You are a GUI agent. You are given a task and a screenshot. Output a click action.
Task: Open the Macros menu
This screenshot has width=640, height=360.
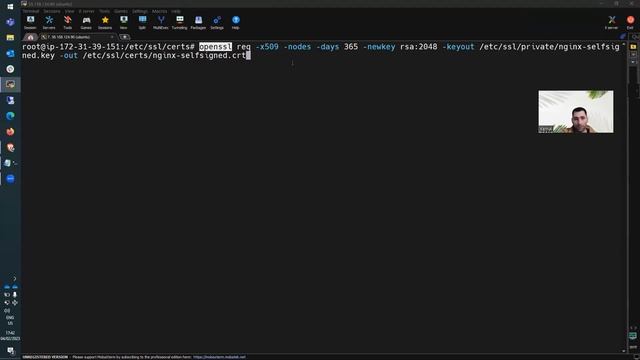click(160, 11)
